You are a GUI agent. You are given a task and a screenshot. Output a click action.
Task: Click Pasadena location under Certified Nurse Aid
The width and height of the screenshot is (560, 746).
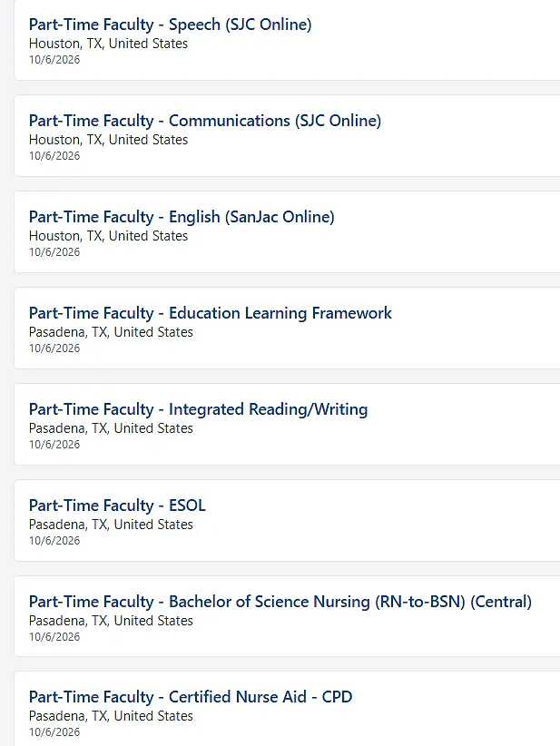pyautogui.click(x=111, y=715)
